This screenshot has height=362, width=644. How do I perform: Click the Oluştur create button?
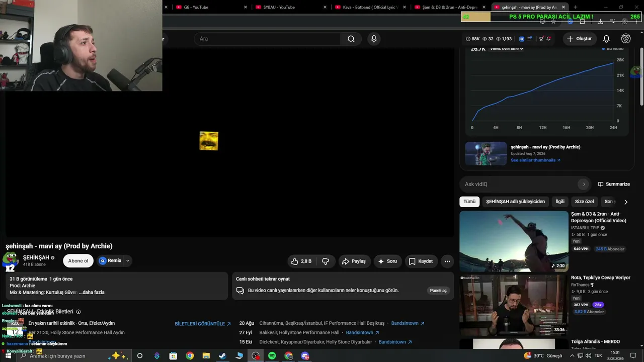579,39
